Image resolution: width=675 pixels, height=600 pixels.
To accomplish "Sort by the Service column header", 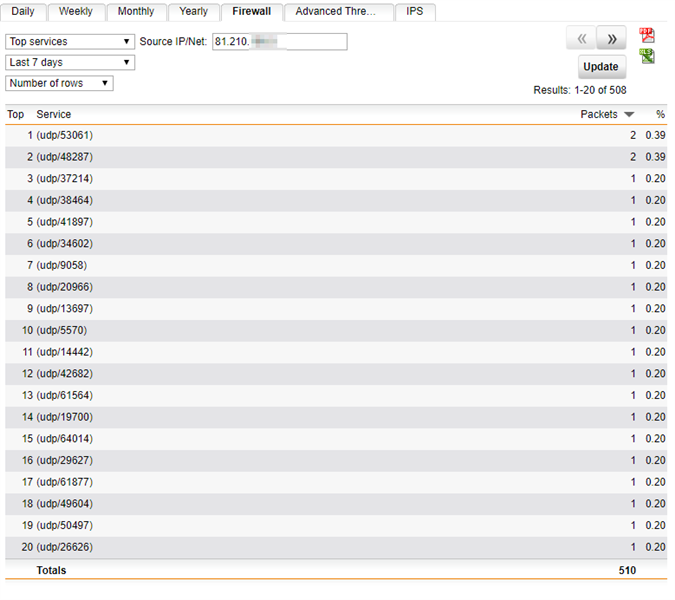I will pos(54,115).
